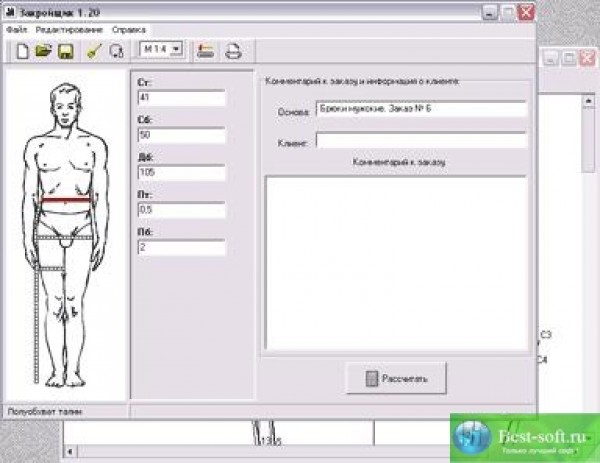Screen dimensions: 600x463
Task: Click the ruler measurement icon in toolbar
Action: click(205, 51)
